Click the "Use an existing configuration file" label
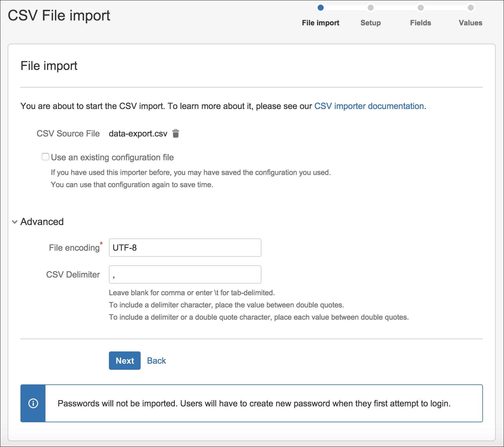The width and height of the screenshot is (504, 447). click(112, 158)
